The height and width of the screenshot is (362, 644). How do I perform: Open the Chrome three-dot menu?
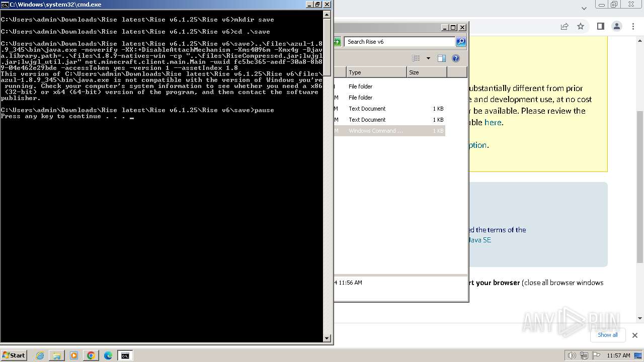tap(633, 26)
